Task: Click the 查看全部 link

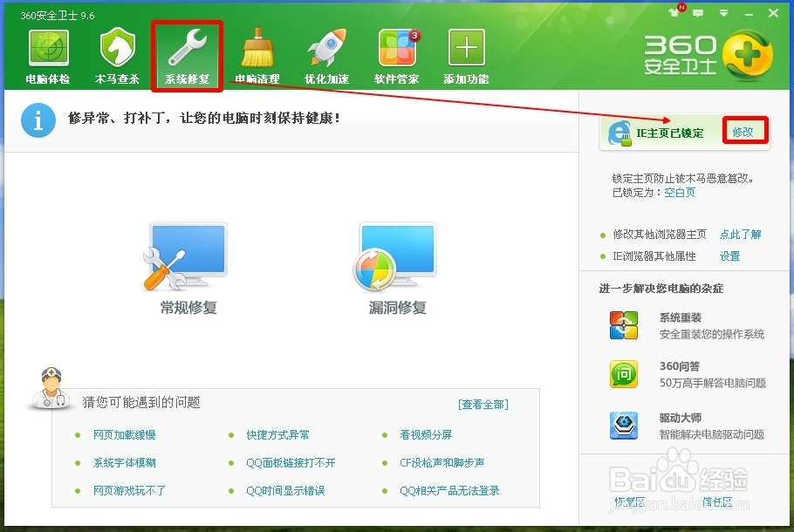Action: [x=483, y=405]
